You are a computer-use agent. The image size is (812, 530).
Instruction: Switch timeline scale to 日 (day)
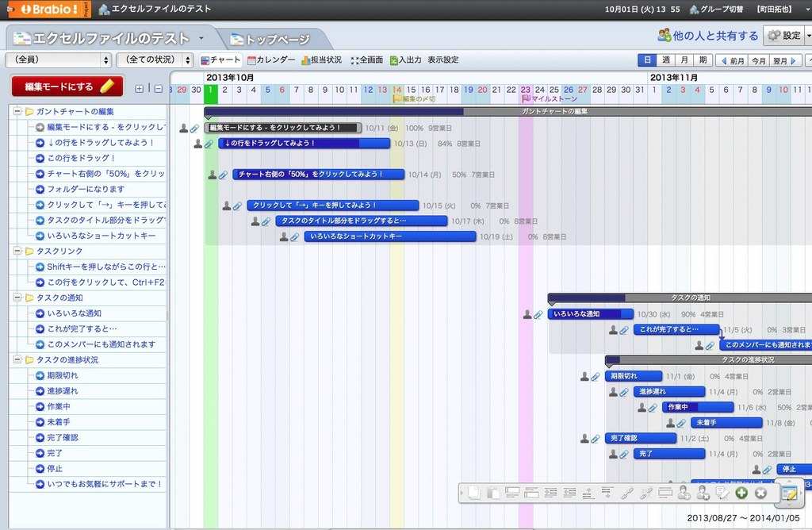pos(647,60)
